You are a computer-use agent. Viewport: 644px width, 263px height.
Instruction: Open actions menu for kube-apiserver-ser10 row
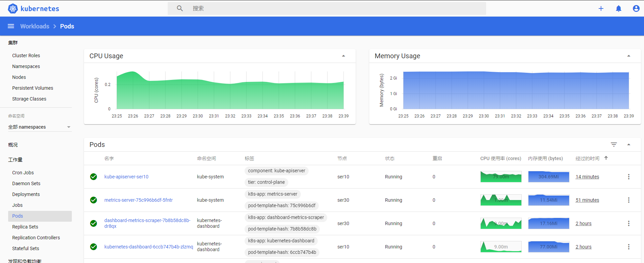(x=629, y=177)
